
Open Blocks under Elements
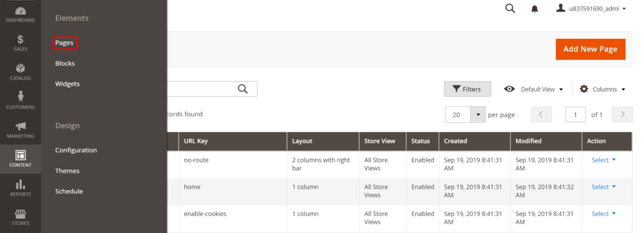point(65,63)
